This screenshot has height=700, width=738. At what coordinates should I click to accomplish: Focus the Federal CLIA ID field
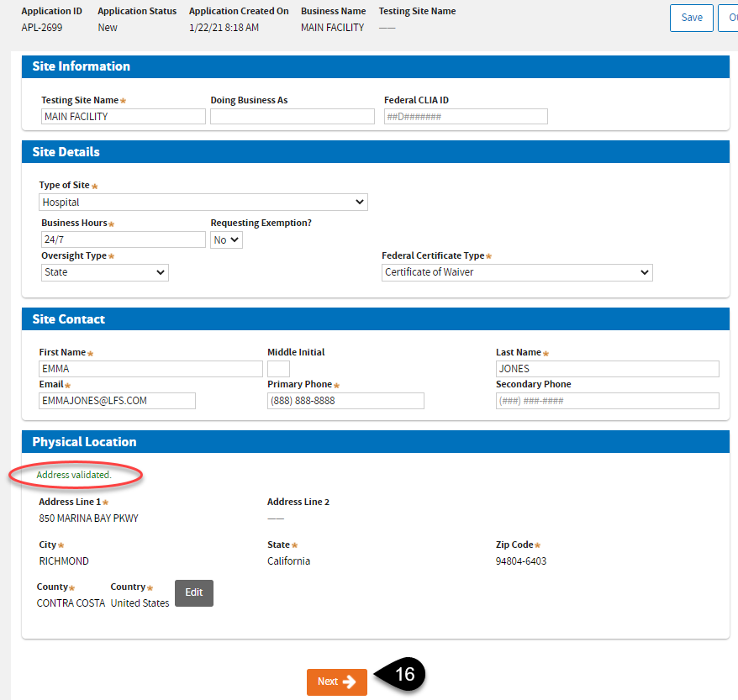(x=465, y=117)
